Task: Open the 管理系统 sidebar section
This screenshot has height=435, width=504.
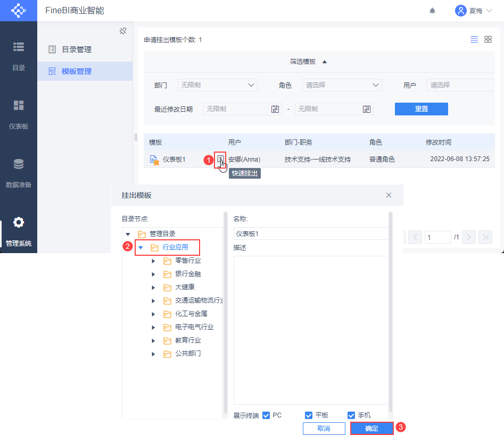Action: click(x=18, y=231)
